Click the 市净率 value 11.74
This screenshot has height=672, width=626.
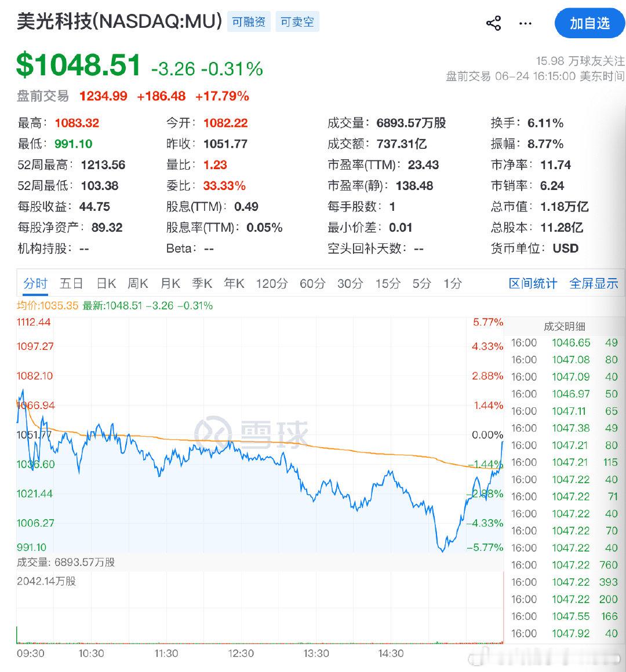[x=556, y=165]
